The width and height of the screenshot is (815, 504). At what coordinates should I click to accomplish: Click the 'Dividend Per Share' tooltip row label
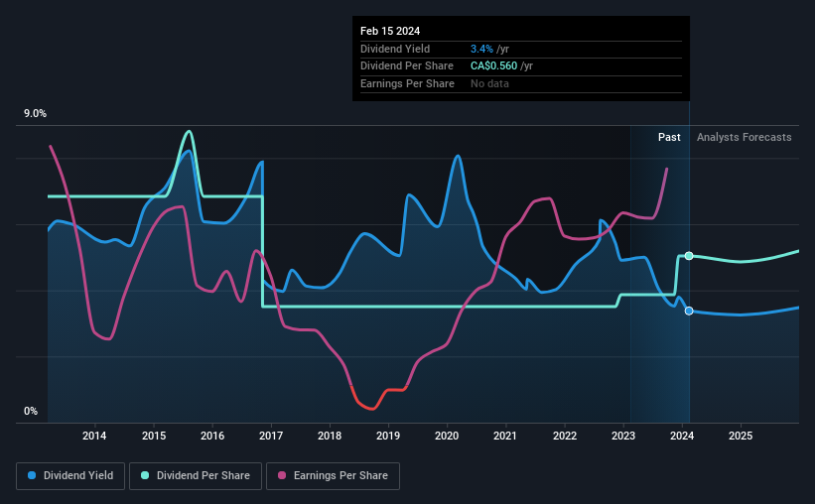point(406,66)
